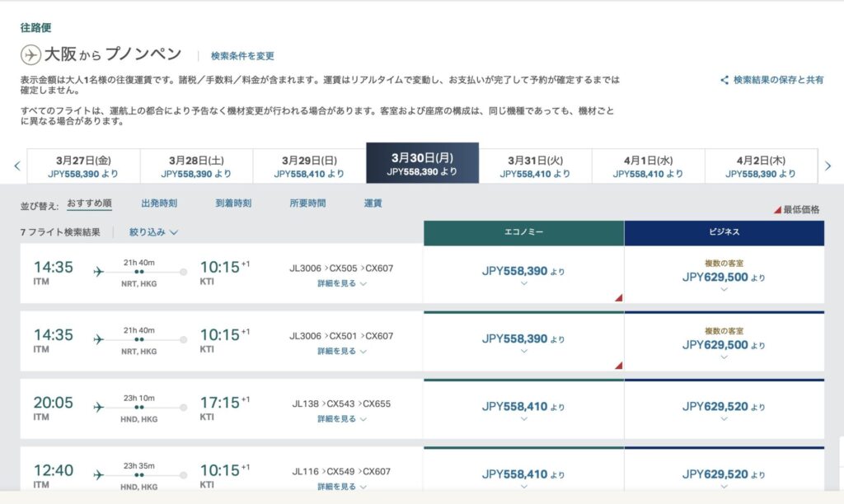This screenshot has height=504, width=844.
Task: Sort flights by 運賃
Action: click(373, 203)
